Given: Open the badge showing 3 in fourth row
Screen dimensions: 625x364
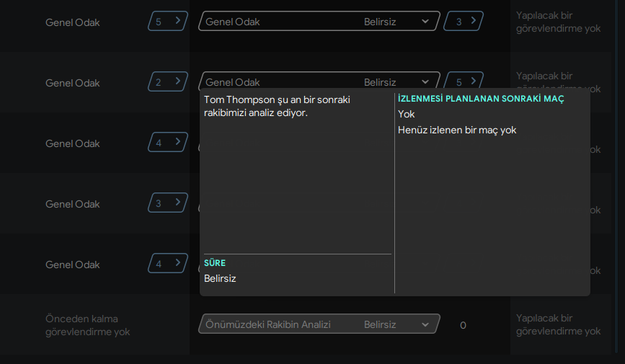Looking at the screenshot, I should 167,203.
